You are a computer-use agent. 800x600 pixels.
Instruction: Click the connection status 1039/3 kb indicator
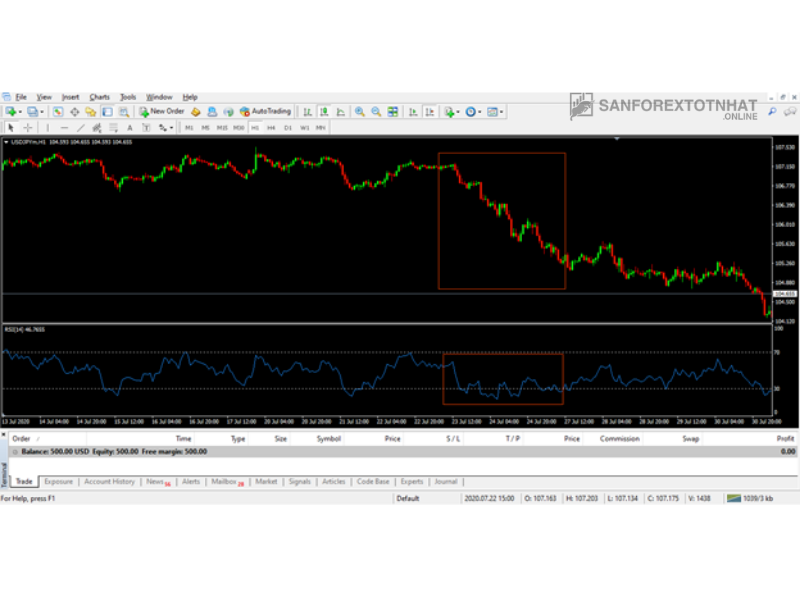[x=751, y=498]
